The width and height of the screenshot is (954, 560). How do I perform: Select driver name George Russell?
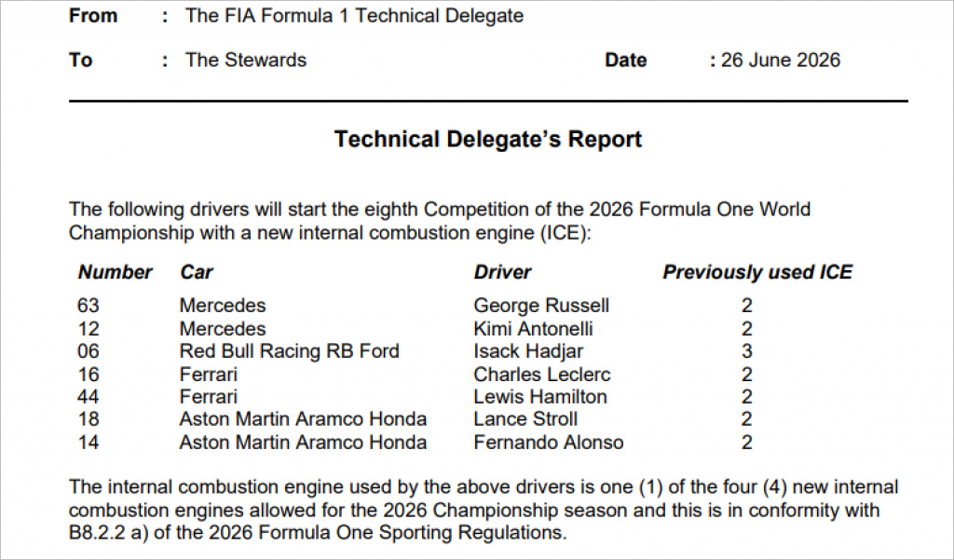tap(541, 306)
